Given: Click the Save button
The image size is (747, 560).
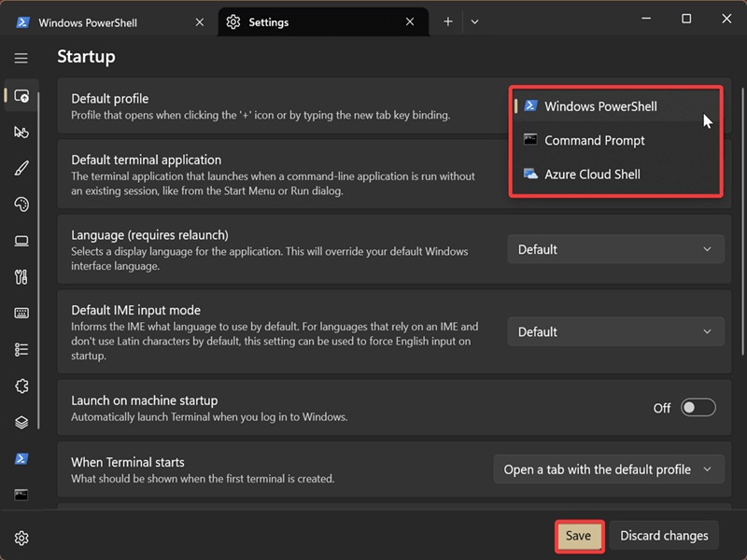Looking at the screenshot, I should (579, 536).
